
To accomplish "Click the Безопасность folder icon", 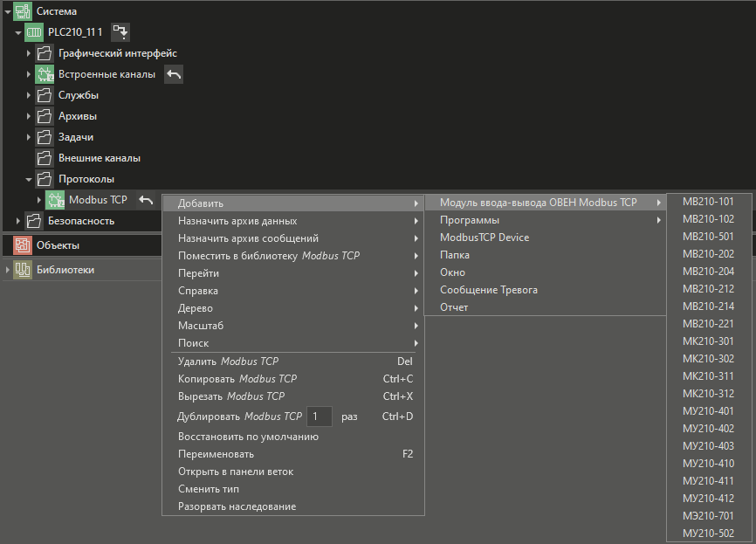I will 34,221.
